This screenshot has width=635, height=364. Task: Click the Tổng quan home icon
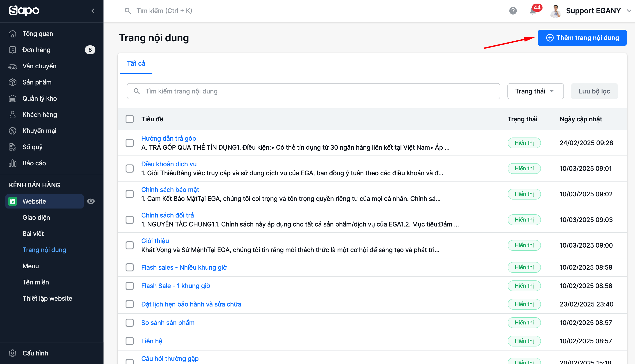[13, 34]
